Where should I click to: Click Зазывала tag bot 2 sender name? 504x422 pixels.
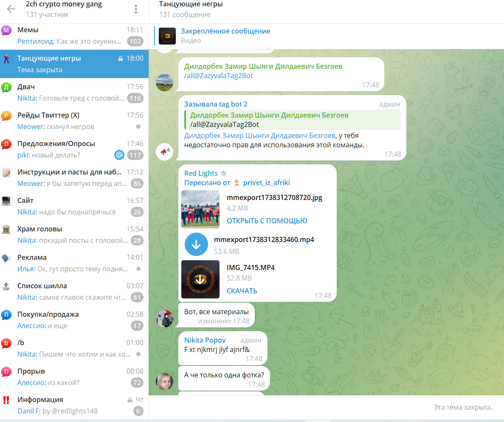216,104
